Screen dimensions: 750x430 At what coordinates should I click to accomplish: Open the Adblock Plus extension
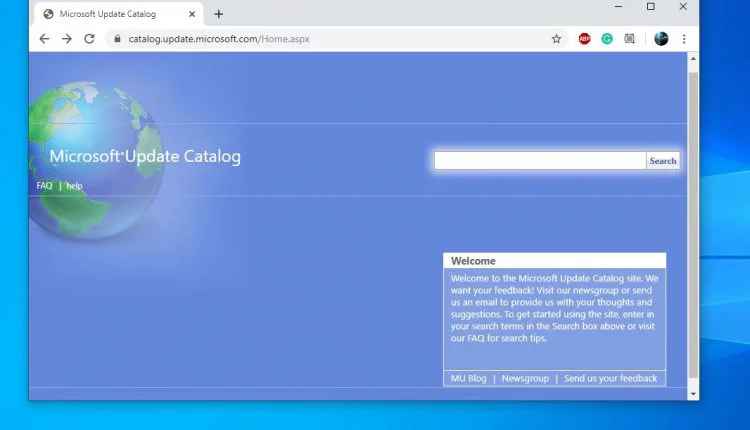point(584,39)
